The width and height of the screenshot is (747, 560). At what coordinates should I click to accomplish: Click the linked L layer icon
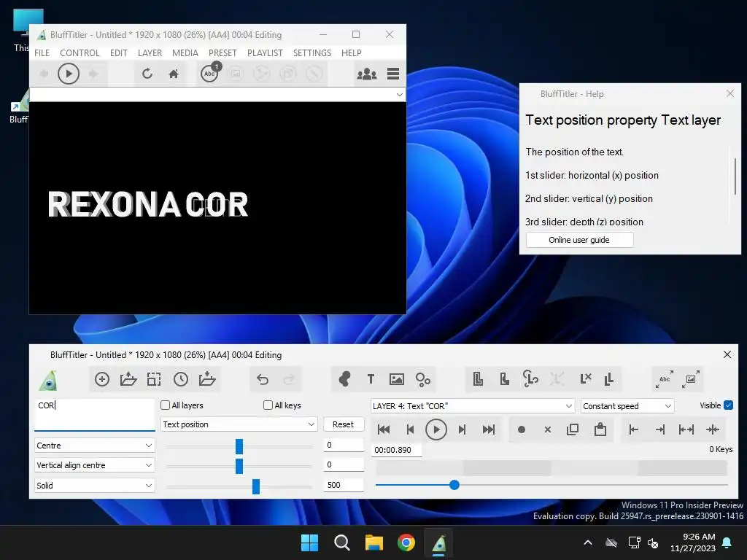[530, 379]
